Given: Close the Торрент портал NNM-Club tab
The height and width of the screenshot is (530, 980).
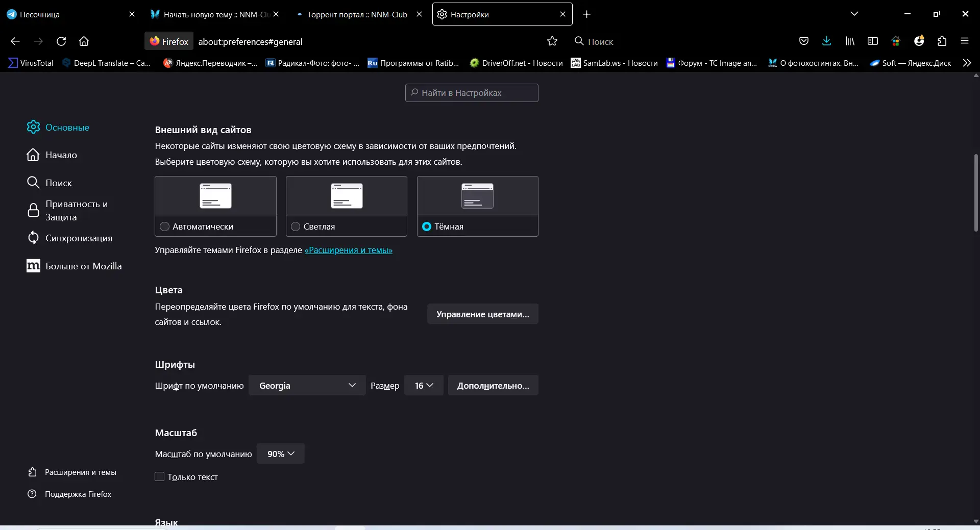Looking at the screenshot, I should point(419,14).
